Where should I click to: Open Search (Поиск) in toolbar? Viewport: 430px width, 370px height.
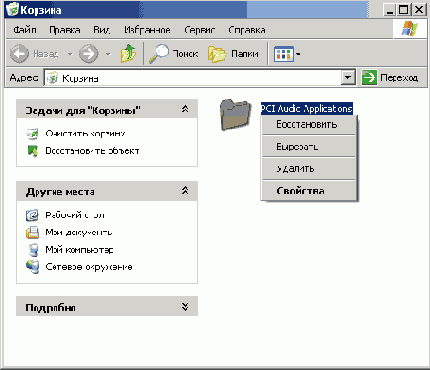click(x=173, y=53)
